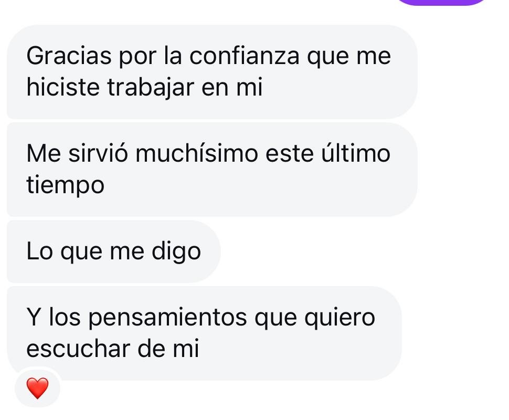
Task: Click the word "muchísimo" in second message
Action: tap(196, 153)
